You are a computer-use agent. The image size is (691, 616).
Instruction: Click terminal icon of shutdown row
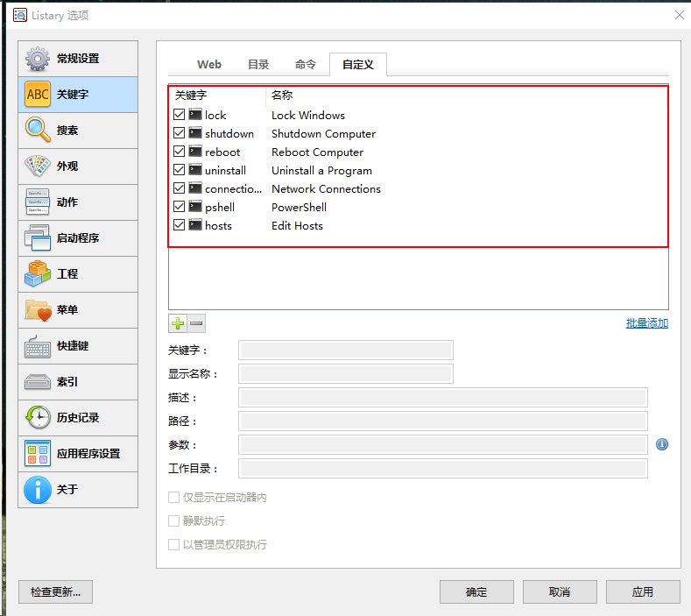(195, 132)
